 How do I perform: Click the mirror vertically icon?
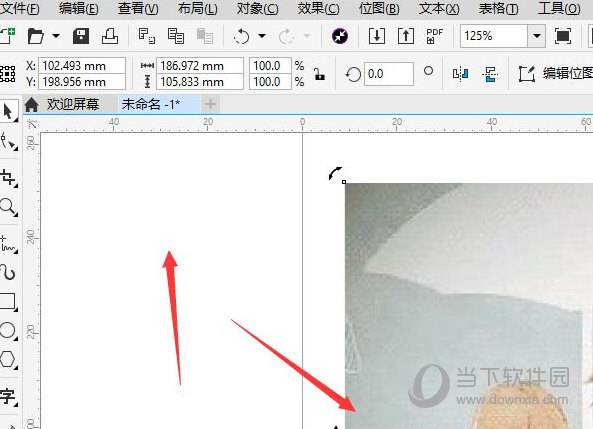click(490, 74)
